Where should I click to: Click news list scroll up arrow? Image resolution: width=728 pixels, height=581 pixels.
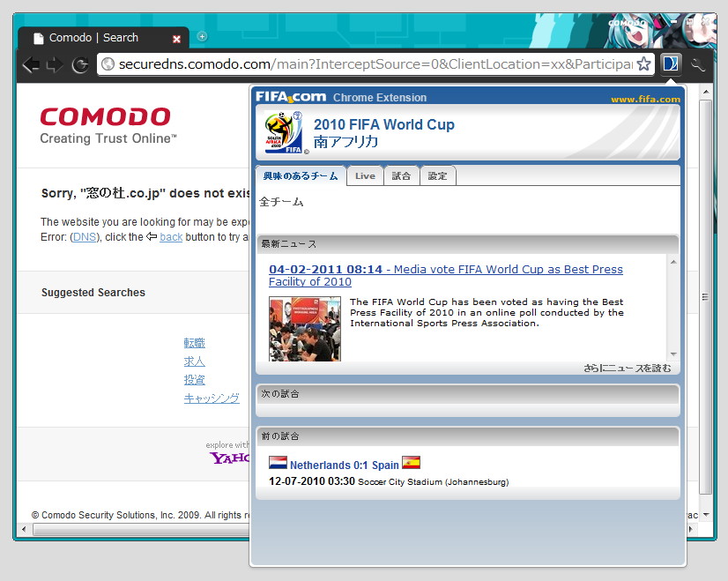(673, 263)
